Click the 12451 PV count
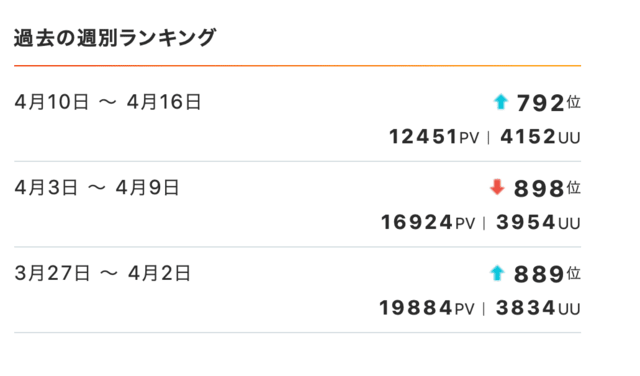Screen dimensions: 640x376 point(434,137)
